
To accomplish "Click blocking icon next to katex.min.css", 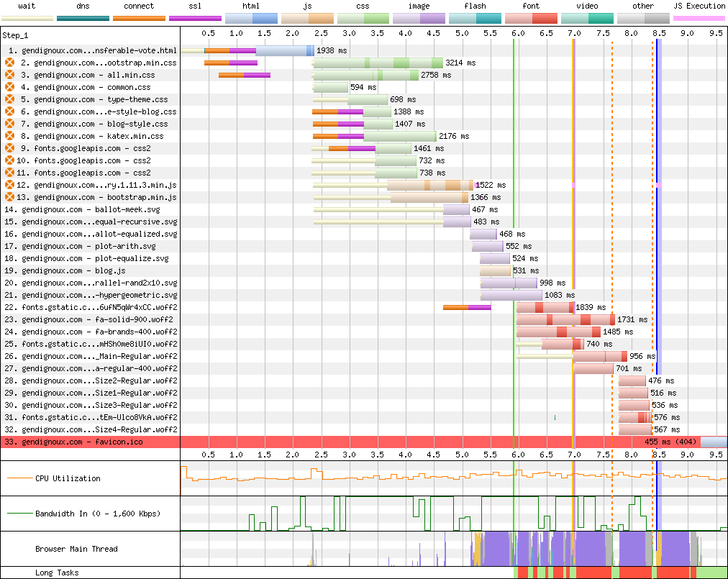I will click(x=9, y=136).
